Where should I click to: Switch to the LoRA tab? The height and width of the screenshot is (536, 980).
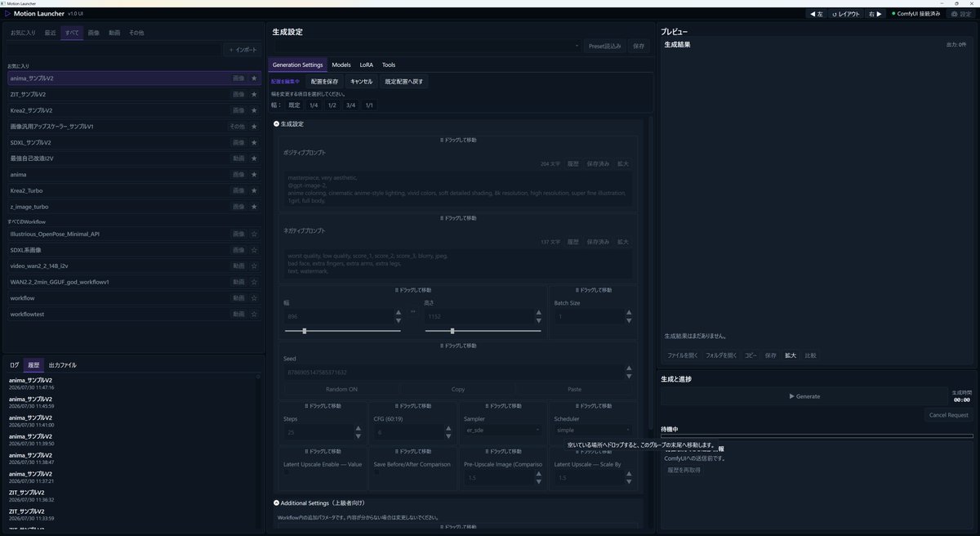pyautogui.click(x=367, y=65)
